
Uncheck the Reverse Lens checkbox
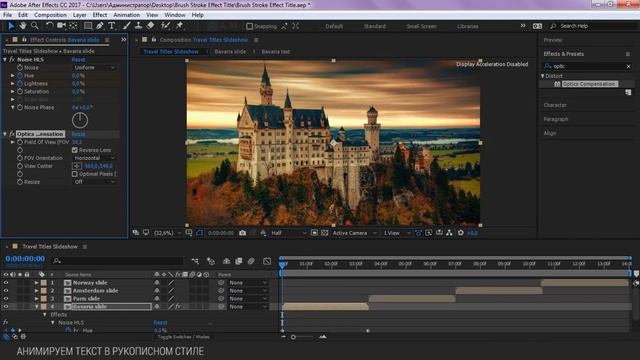[x=75, y=150]
